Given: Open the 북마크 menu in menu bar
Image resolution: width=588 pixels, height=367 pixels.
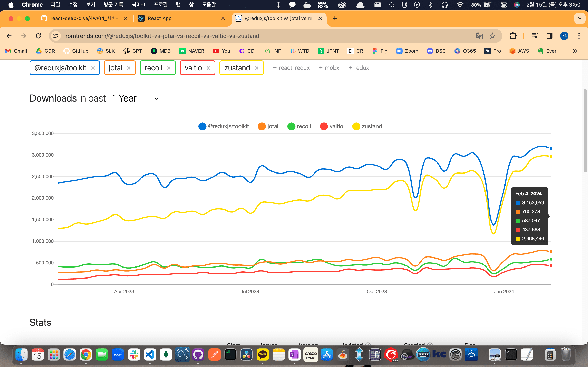Looking at the screenshot, I should (138, 5).
